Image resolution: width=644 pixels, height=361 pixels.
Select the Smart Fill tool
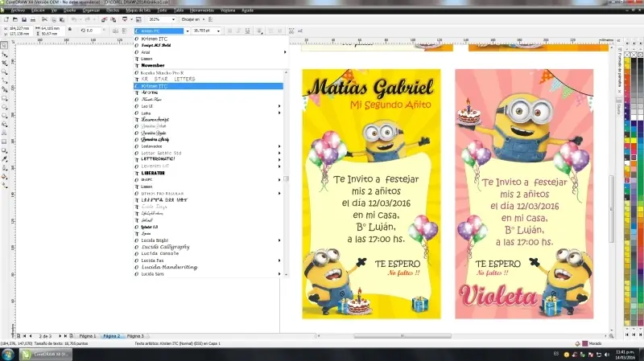pos(5,89)
